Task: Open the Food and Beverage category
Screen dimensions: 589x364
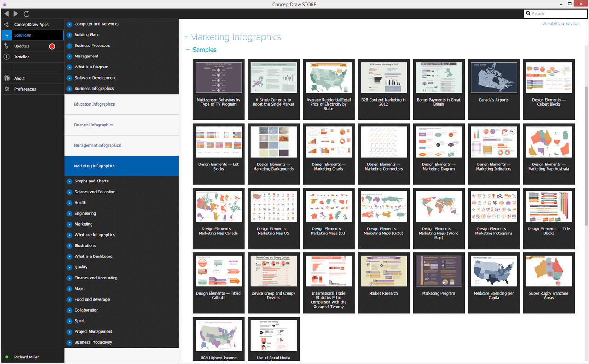Action: [x=92, y=299]
